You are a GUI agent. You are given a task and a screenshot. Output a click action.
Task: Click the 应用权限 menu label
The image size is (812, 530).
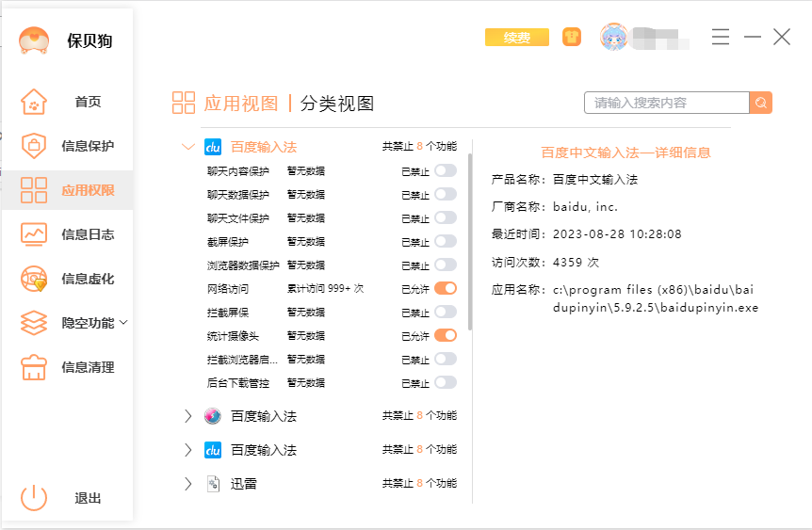point(88,190)
